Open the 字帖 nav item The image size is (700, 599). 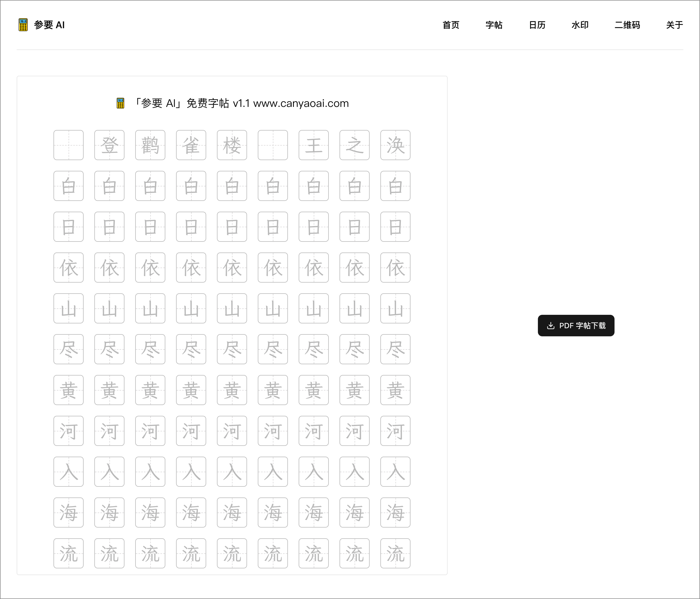(494, 25)
